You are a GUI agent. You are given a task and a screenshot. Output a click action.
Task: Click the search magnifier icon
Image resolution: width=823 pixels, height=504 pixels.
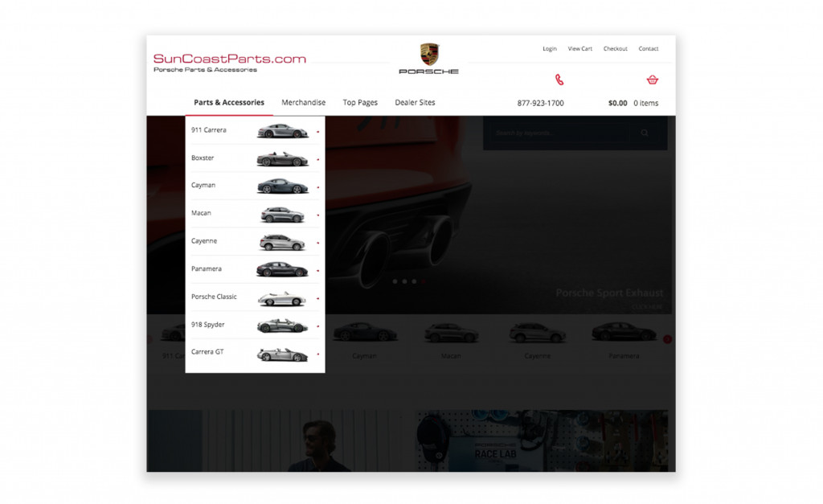(x=645, y=133)
